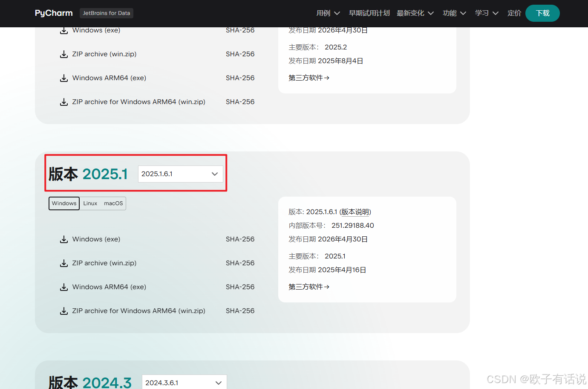
Task: Click download icon for 2025.1 ZIP archive (win.zip)
Action: (x=64, y=263)
